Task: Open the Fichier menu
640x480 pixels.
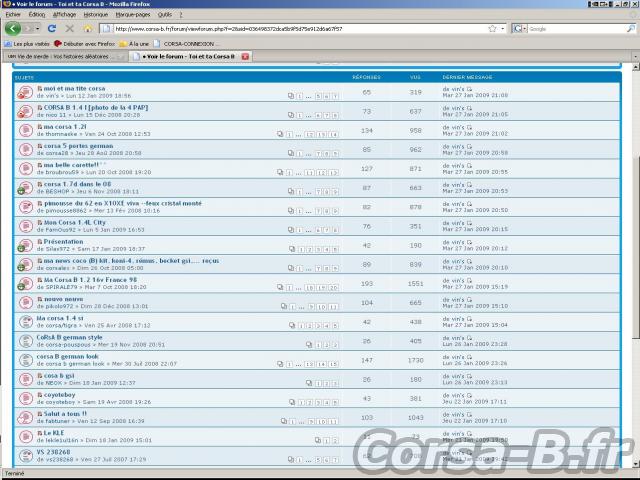Action: click(x=13, y=14)
